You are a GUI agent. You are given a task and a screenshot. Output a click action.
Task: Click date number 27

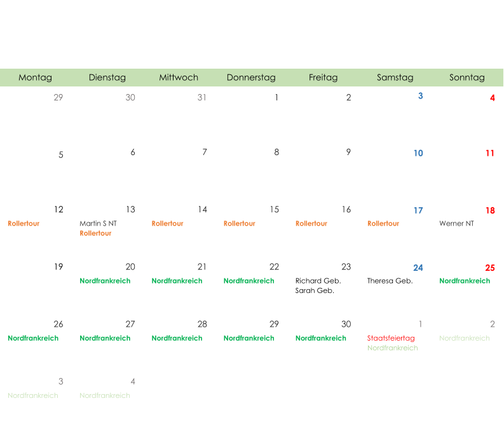(130, 324)
